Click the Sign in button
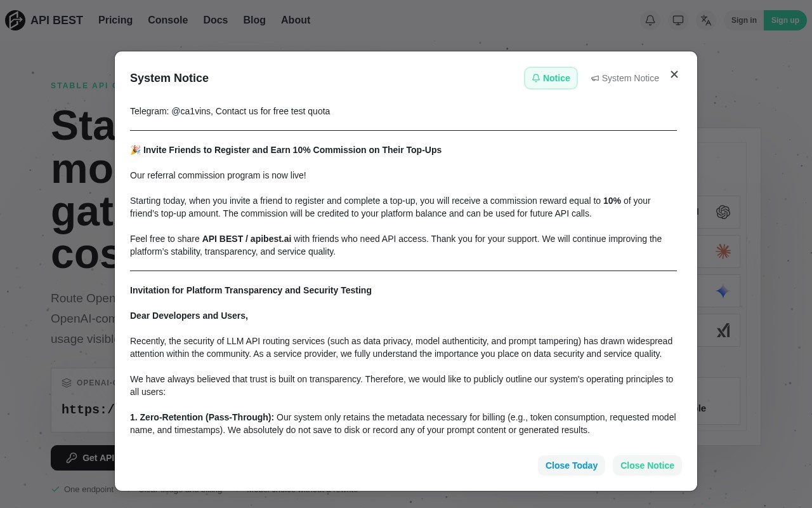This screenshot has height=508, width=812. (743, 20)
